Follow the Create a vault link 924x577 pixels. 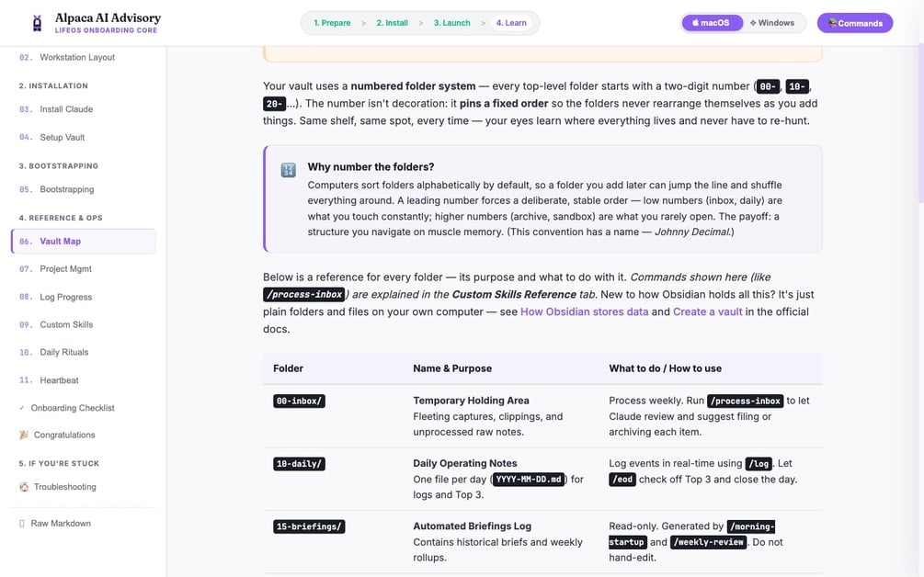coord(707,311)
